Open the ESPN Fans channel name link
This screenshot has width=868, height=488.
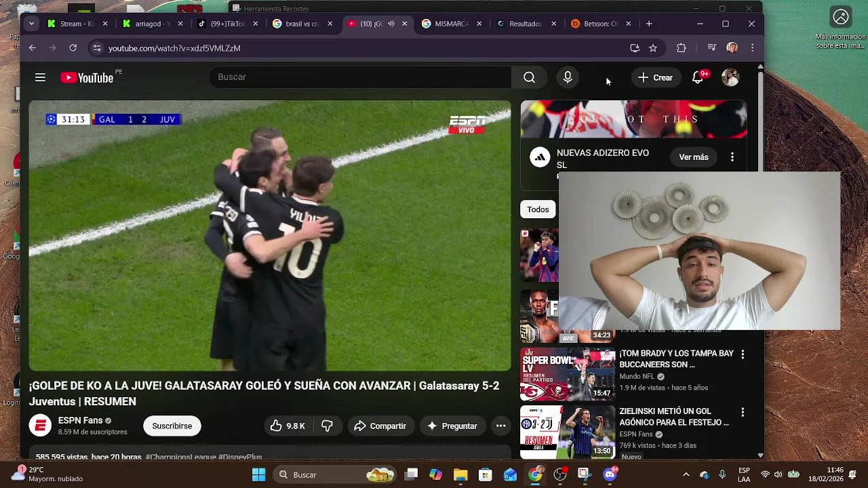click(80, 420)
